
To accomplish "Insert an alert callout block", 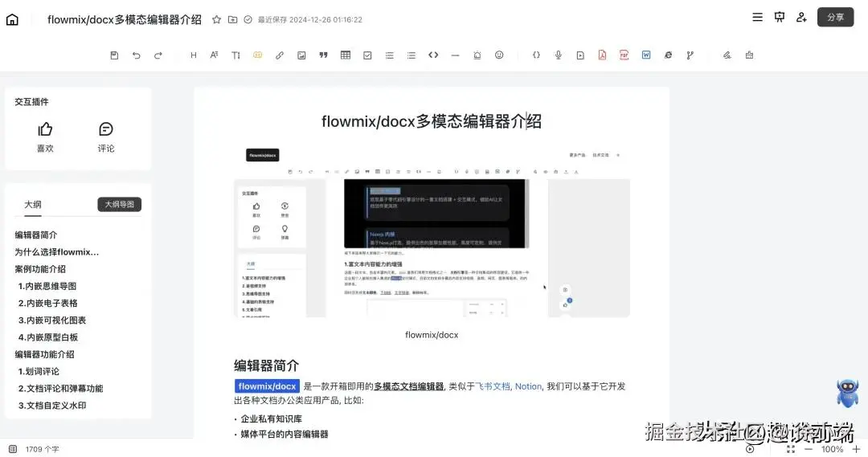I will click(477, 55).
